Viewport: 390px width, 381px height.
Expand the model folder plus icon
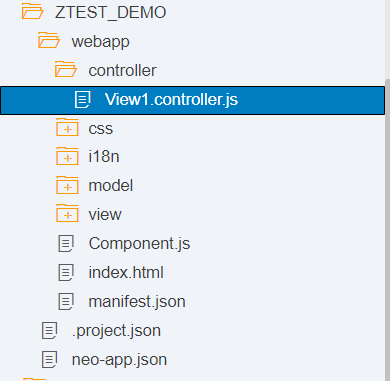point(67,186)
